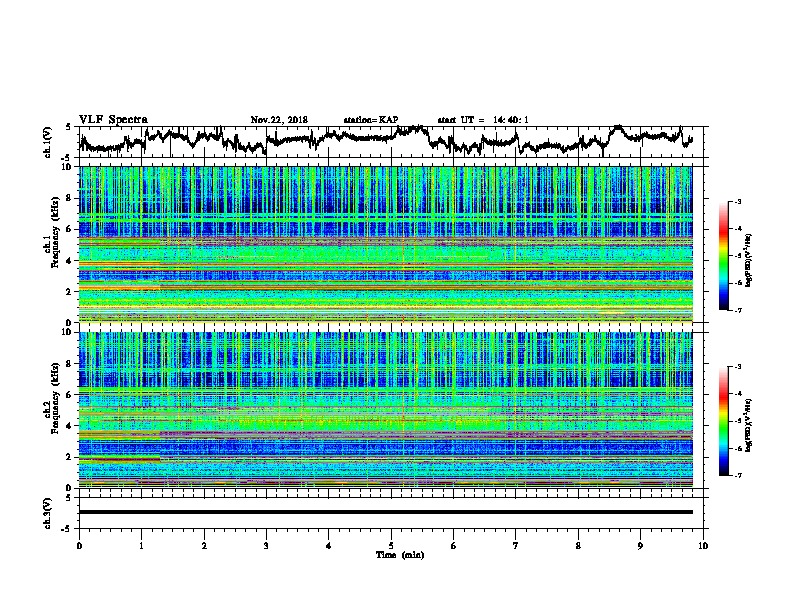Click the date label "Nov.22, 2018"
Screen dimensions: 792x612
(279, 120)
